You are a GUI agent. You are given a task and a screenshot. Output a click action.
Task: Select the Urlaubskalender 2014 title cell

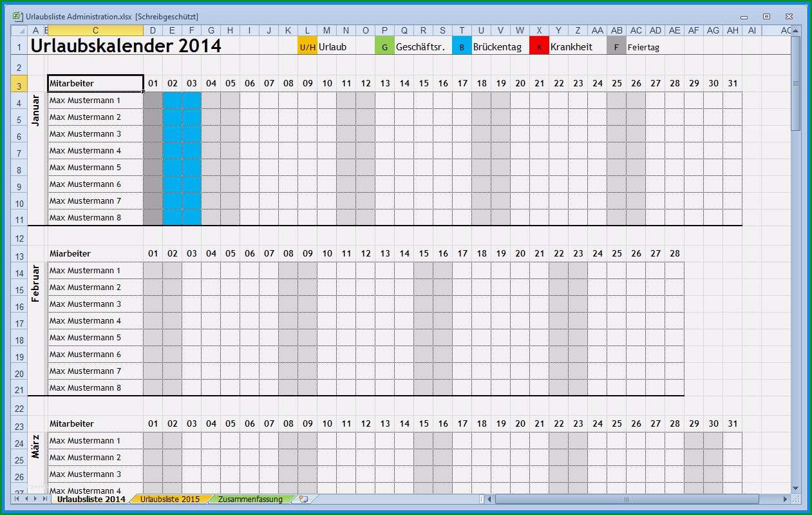click(126, 46)
